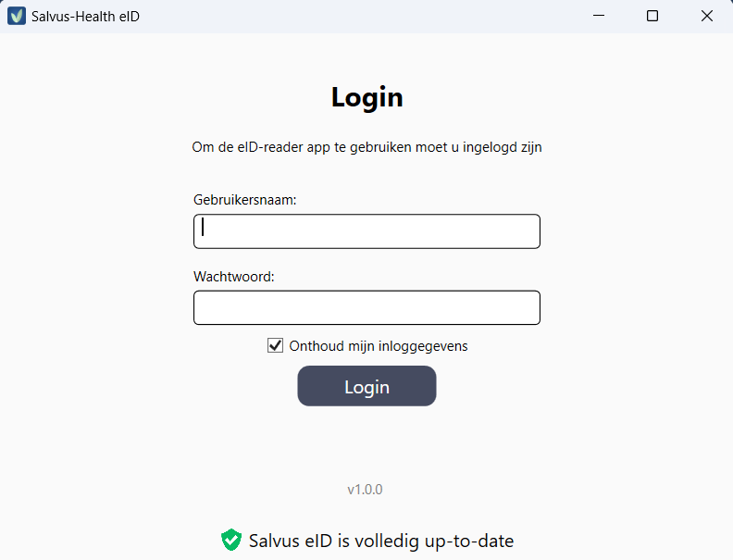Click the v1.0.0 version label
733x560 pixels.
pyautogui.click(x=365, y=490)
